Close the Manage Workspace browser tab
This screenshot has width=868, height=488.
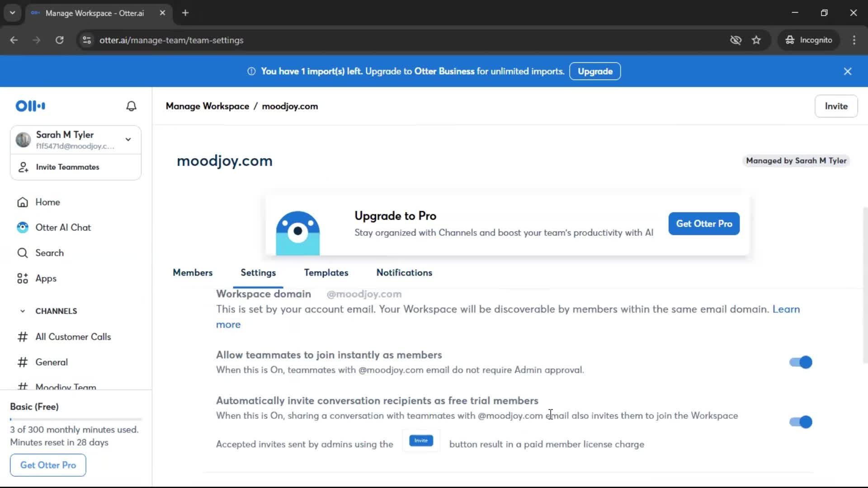click(x=162, y=13)
